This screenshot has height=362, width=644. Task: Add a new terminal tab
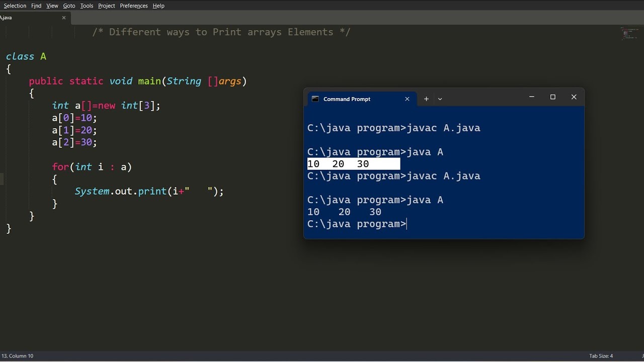point(426,99)
